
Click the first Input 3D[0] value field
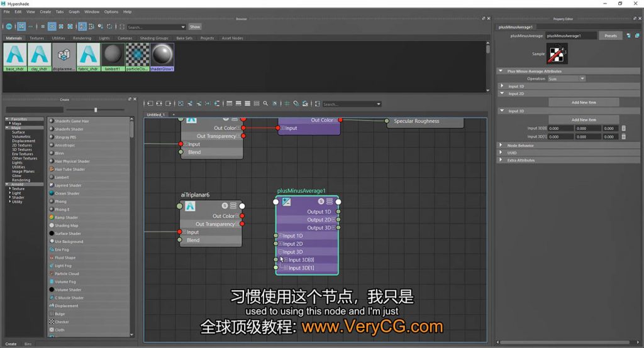click(x=560, y=128)
